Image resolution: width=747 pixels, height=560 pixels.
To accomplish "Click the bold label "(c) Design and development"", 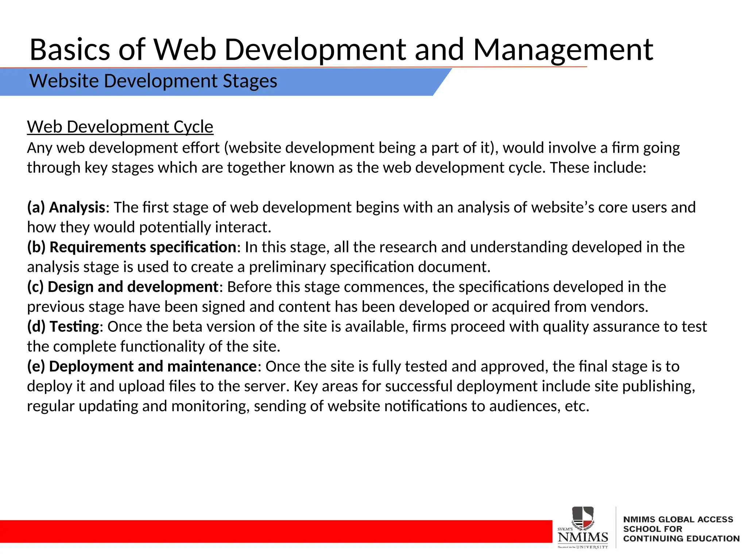I will [x=123, y=287].
